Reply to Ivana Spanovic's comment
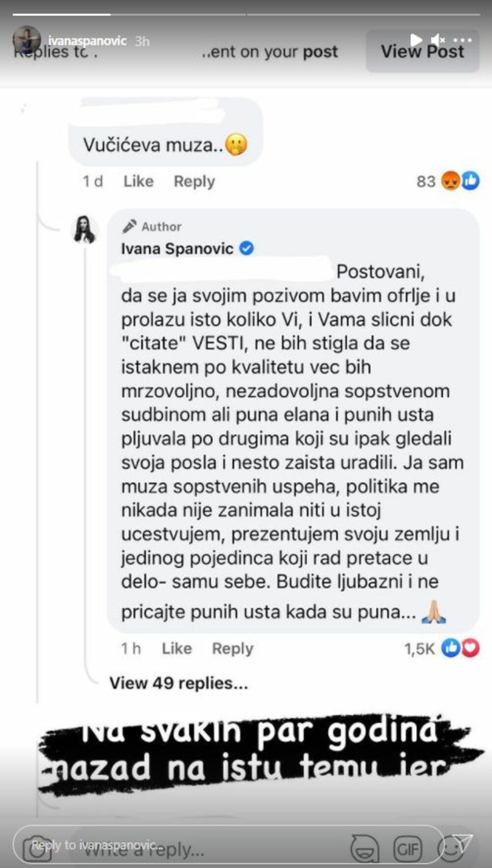The height and width of the screenshot is (868, 492). (232, 648)
